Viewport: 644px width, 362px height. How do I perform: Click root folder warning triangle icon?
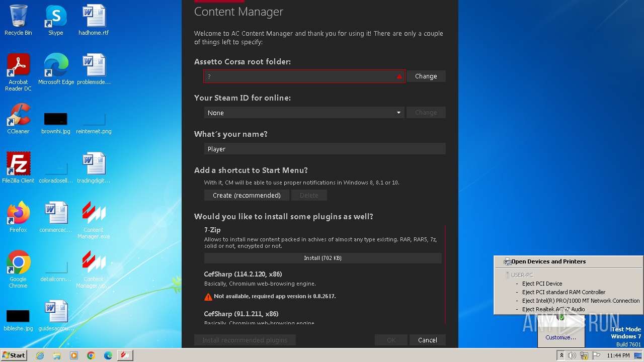click(x=399, y=76)
